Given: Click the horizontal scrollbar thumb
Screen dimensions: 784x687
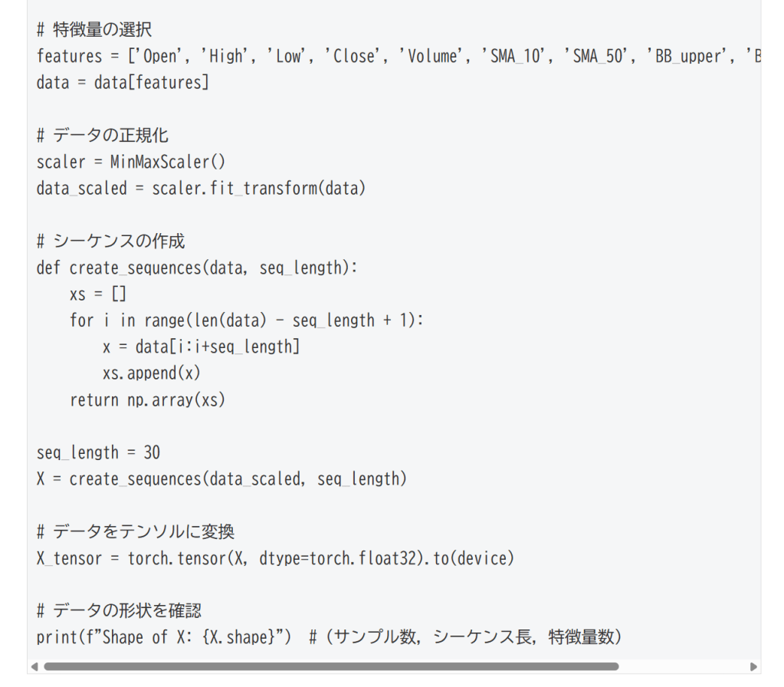Looking at the screenshot, I should [330, 666].
